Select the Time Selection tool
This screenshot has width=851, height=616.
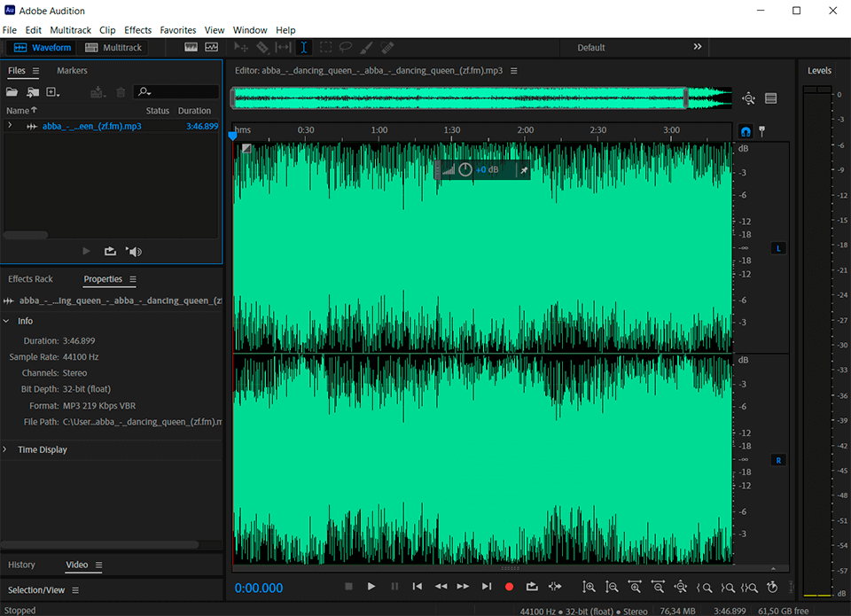(303, 48)
